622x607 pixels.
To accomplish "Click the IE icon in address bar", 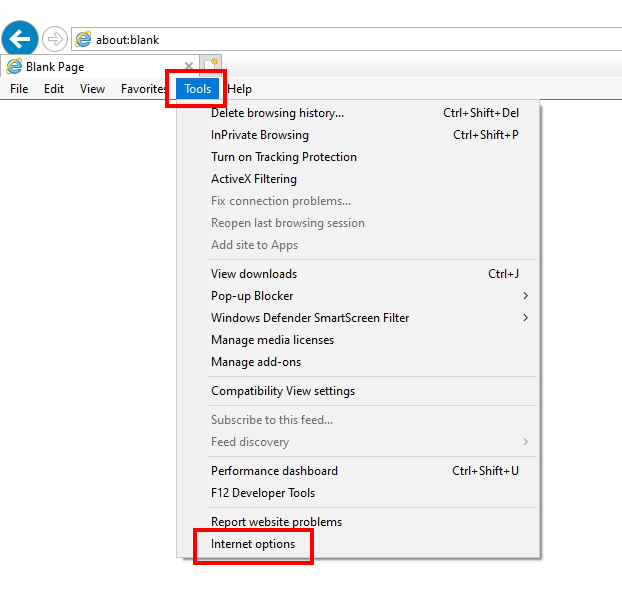I will click(x=83, y=39).
